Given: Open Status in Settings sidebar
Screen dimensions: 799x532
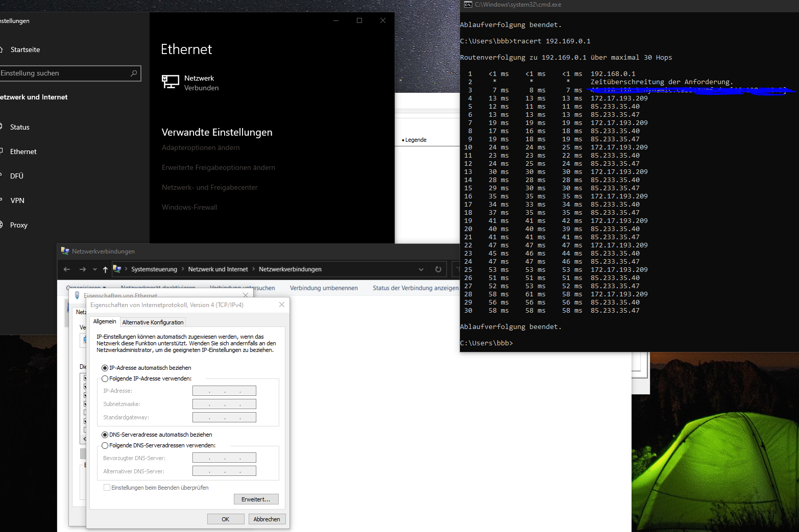Looking at the screenshot, I should 20,127.
